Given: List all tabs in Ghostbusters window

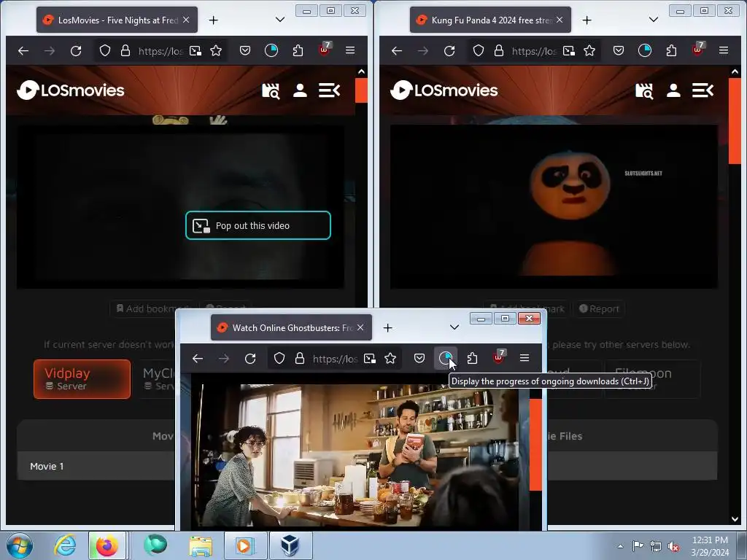Looking at the screenshot, I should pos(454,327).
